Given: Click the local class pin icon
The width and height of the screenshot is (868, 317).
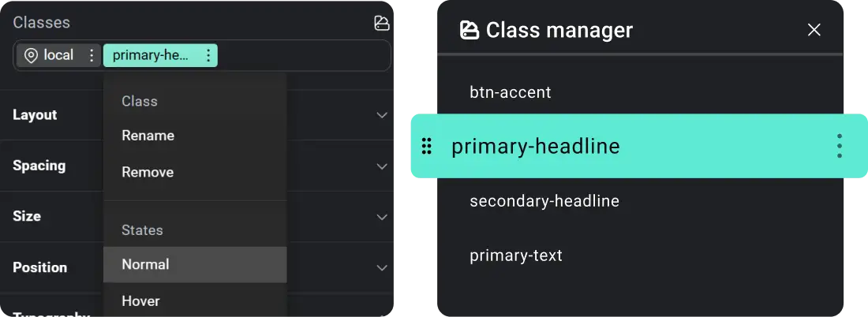Looking at the screenshot, I should tap(32, 55).
